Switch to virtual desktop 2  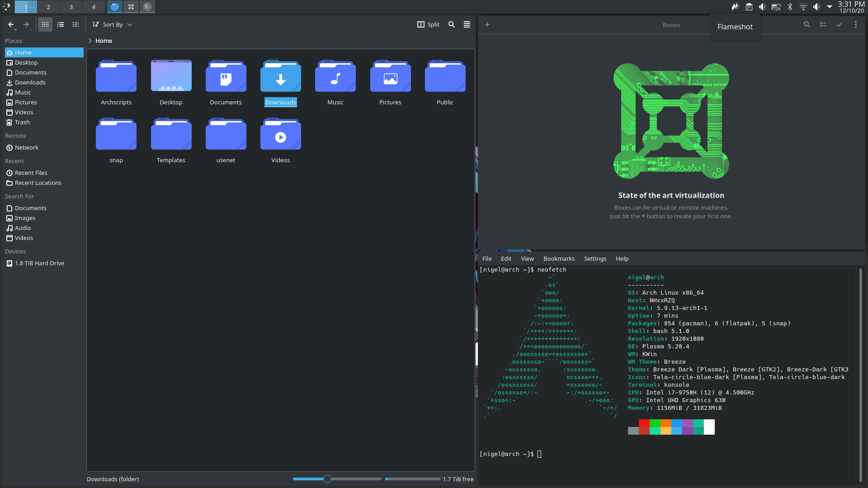click(x=48, y=7)
